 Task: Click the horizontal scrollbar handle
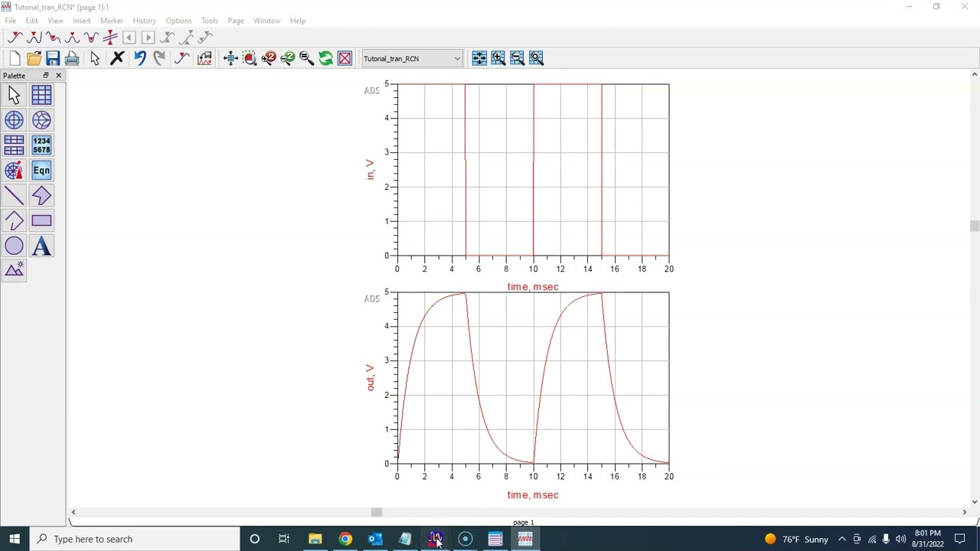pyautogui.click(x=376, y=512)
